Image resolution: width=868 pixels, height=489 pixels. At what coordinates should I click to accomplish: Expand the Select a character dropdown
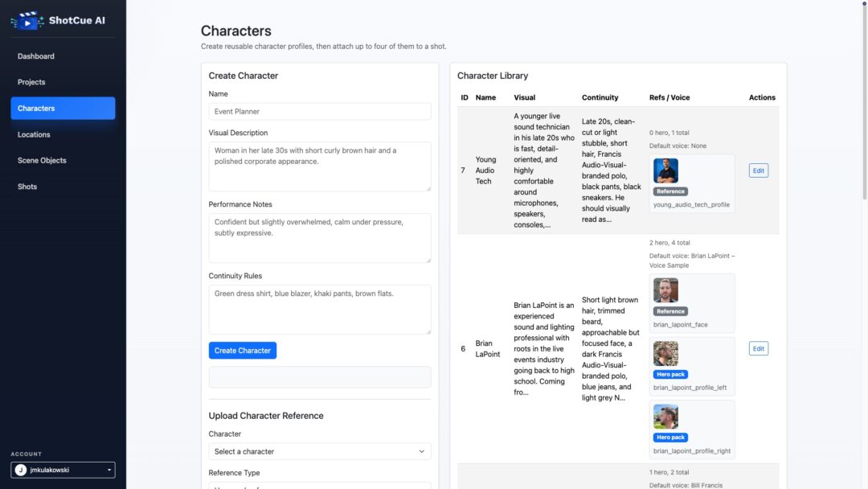pyautogui.click(x=319, y=451)
